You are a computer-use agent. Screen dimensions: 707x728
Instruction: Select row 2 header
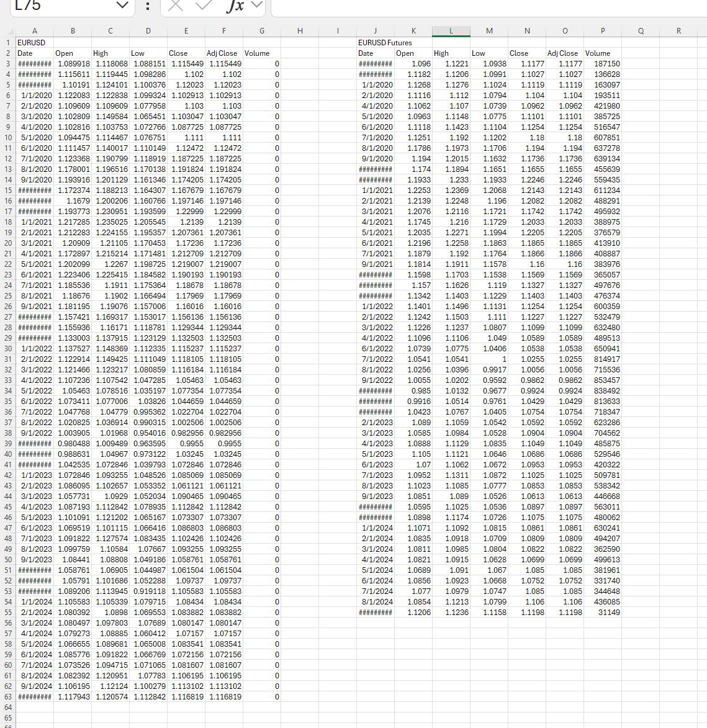[7, 53]
